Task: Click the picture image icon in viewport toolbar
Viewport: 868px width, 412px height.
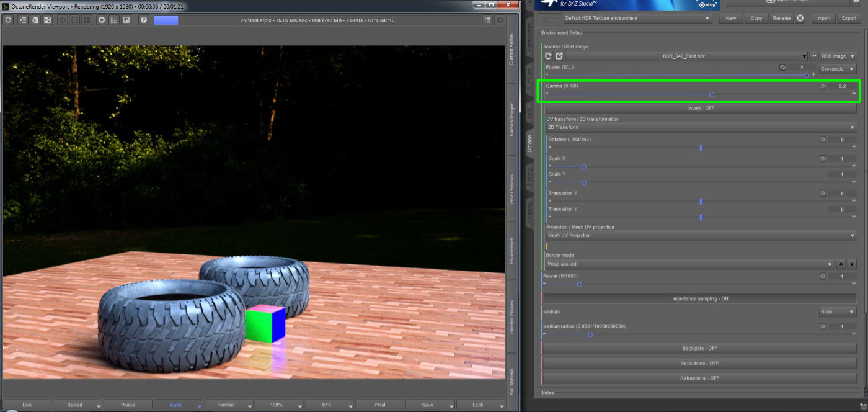Action: [x=126, y=20]
